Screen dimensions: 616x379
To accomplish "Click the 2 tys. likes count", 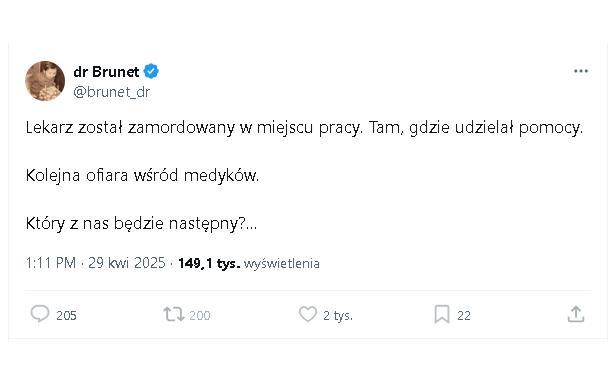I will [338, 315].
